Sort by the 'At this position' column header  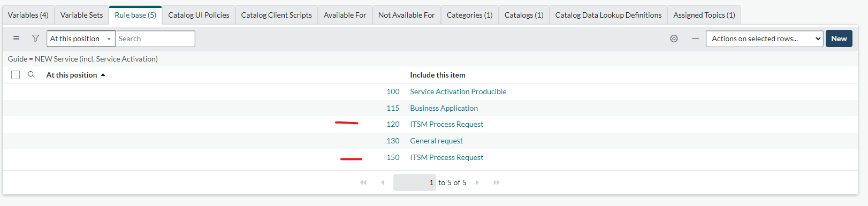click(72, 75)
